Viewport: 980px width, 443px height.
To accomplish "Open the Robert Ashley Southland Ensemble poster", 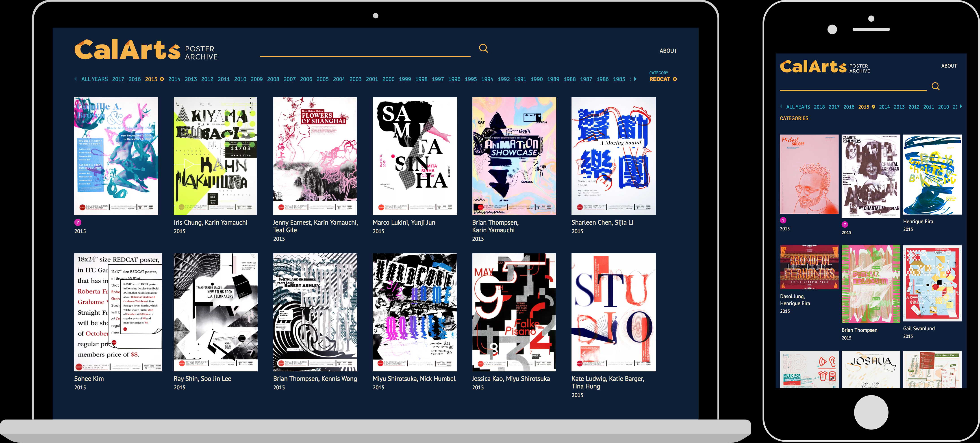I will (x=315, y=312).
